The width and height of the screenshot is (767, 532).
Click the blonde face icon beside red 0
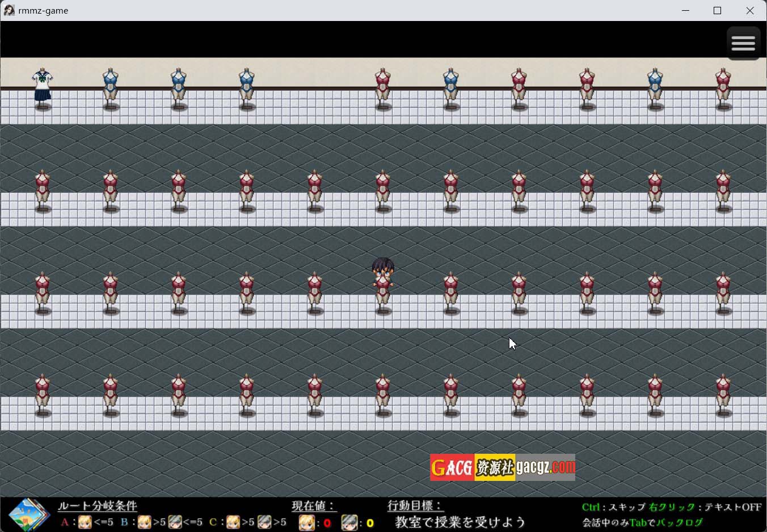click(307, 522)
